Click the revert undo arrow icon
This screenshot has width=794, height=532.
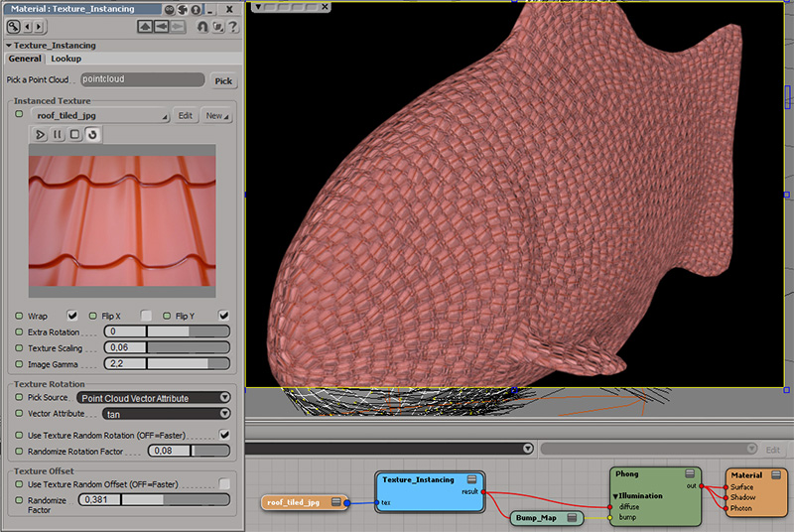(201, 27)
